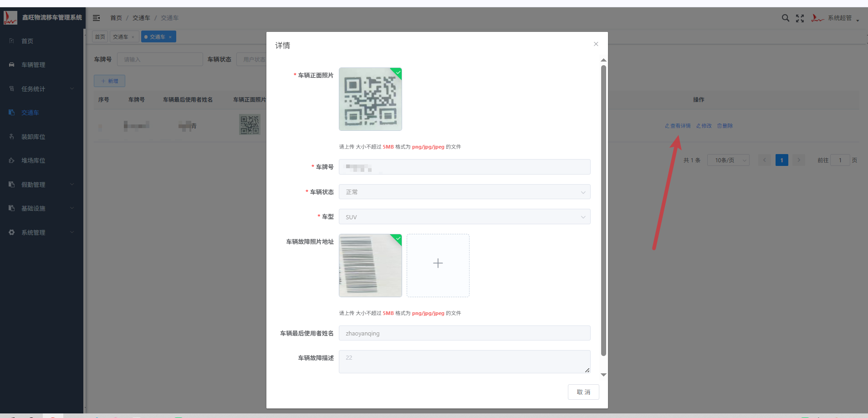The width and height of the screenshot is (868, 418).
Task: Expand the 假勤管理 submenu chevron
Action: 72,185
